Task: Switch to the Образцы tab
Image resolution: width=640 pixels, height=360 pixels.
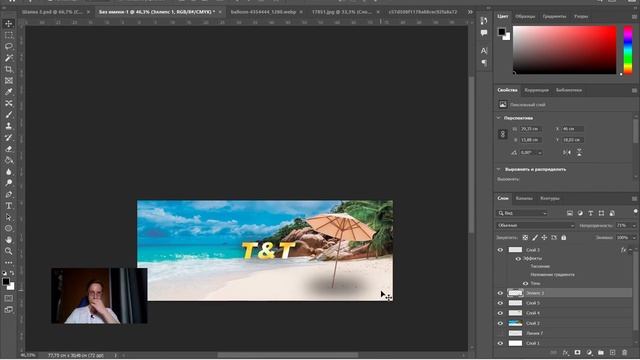Action: click(x=525, y=16)
